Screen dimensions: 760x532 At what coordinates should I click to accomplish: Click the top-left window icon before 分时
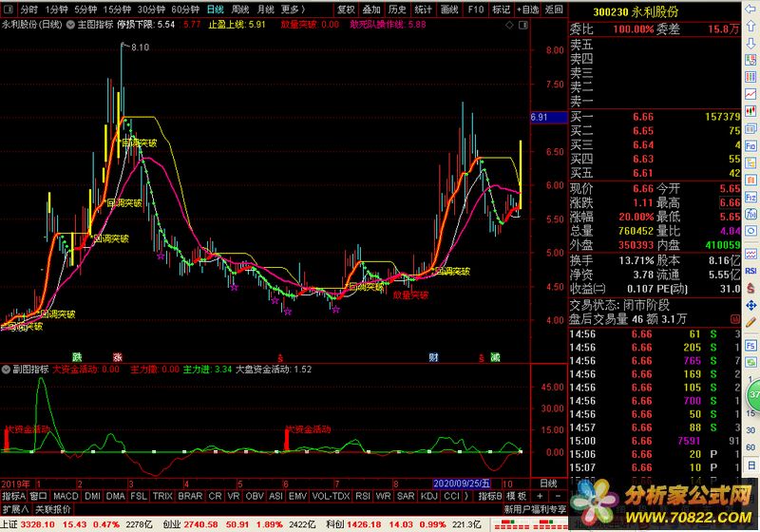pos(9,9)
